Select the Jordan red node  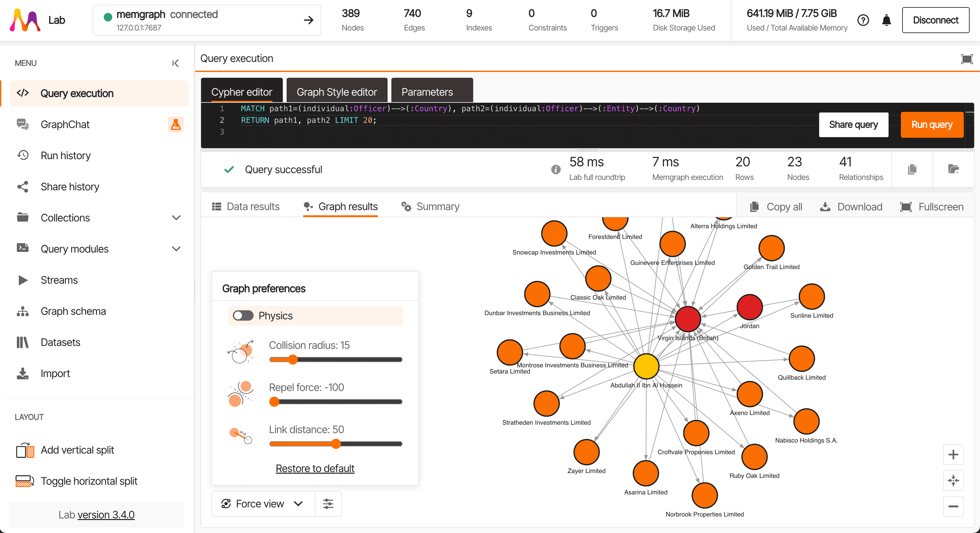[x=750, y=307]
